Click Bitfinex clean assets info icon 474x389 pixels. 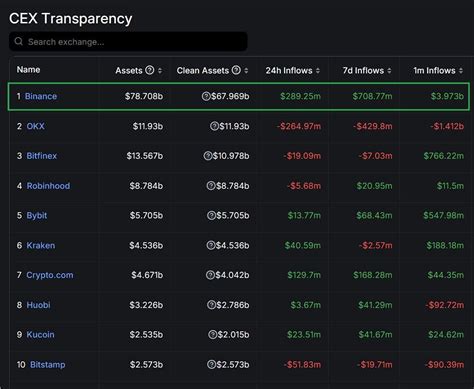point(208,156)
